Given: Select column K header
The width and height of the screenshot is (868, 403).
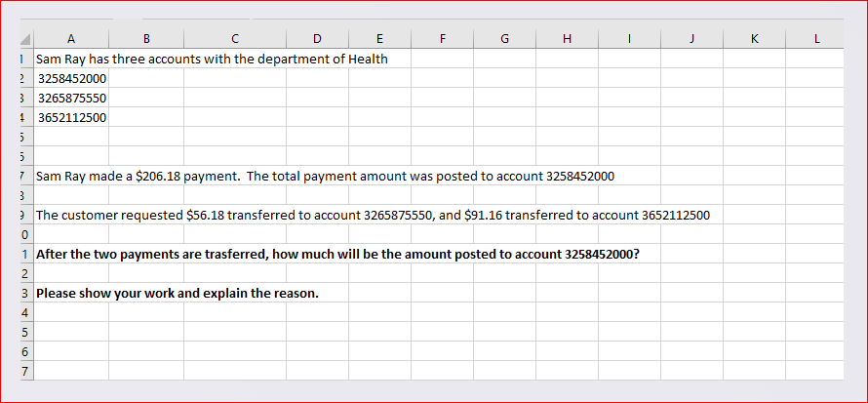Looking at the screenshot, I should click(x=755, y=39).
